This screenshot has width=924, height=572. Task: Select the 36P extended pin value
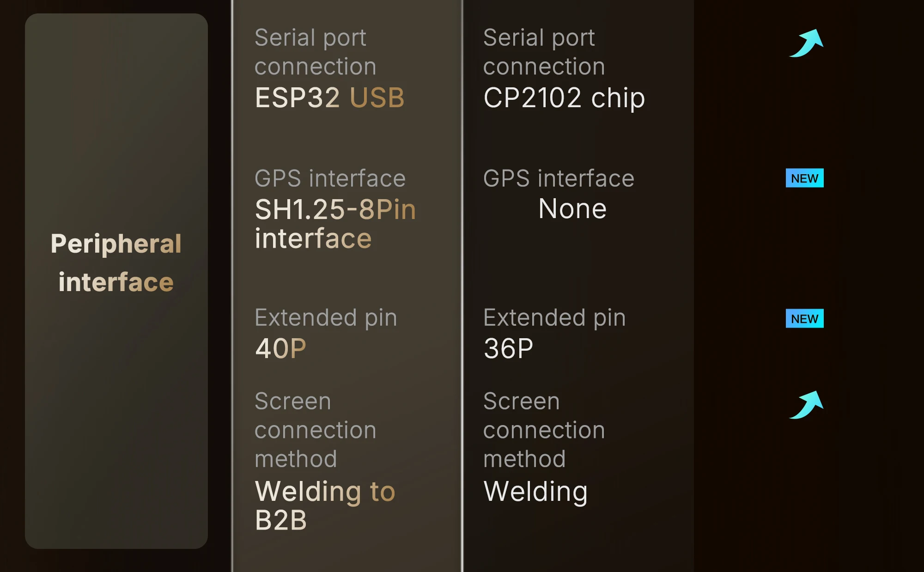point(508,348)
